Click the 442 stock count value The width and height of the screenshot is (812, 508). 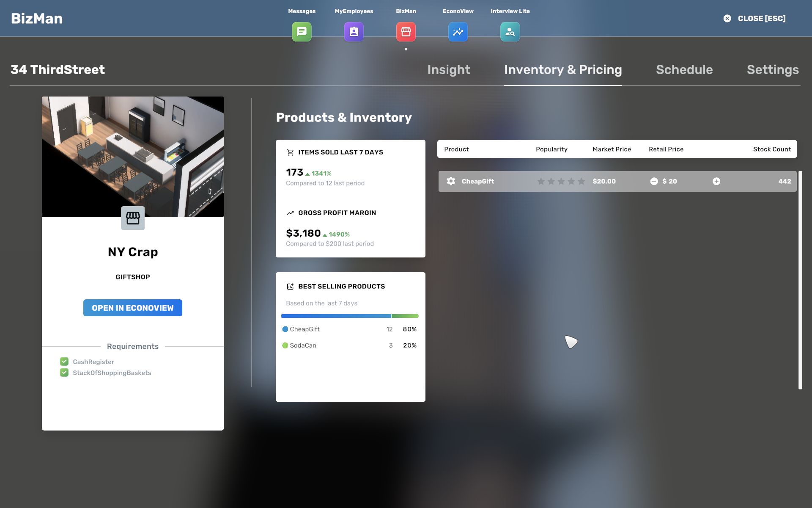pos(785,181)
